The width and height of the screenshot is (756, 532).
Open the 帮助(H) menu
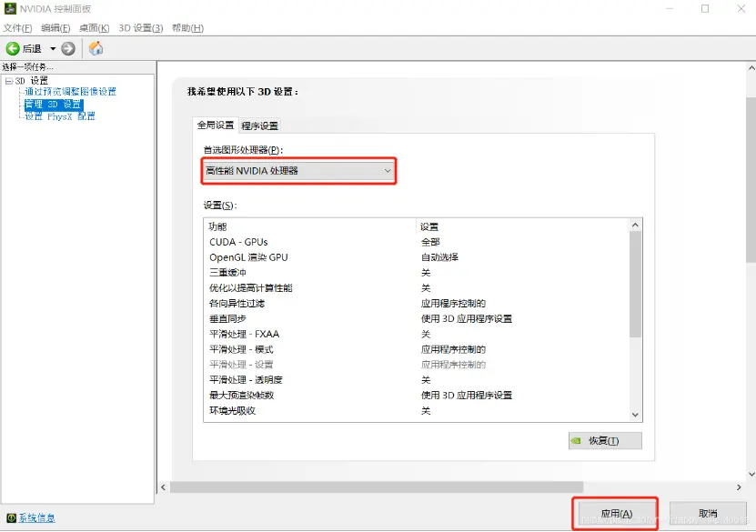click(187, 28)
